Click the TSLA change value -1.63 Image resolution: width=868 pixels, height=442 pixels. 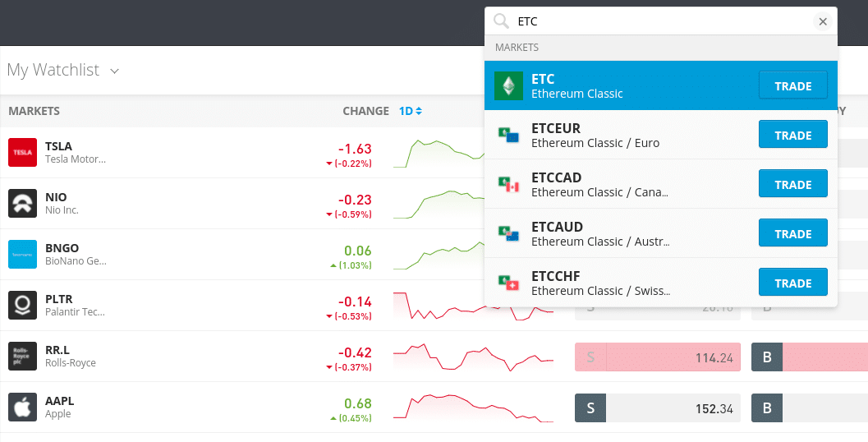point(355,149)
